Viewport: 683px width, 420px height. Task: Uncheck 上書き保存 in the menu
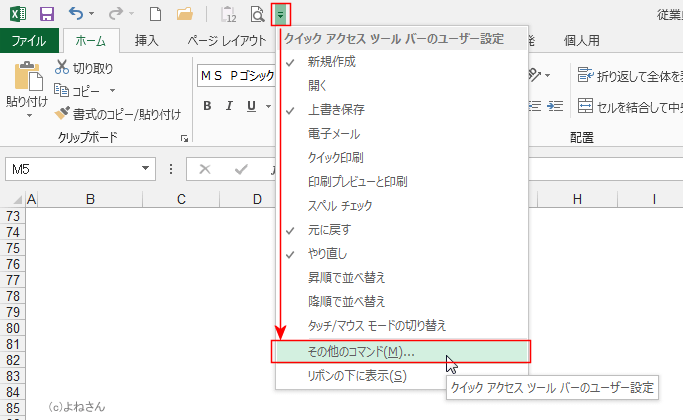(402, 110)
